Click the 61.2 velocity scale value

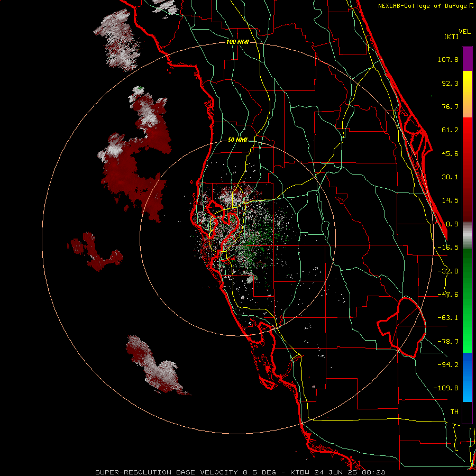(450, 130)
